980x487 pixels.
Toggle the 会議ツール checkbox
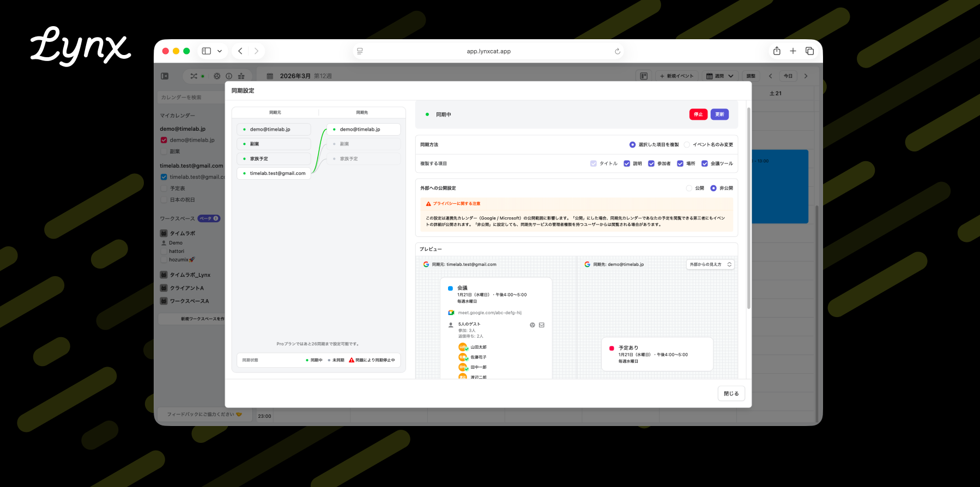[x=705, y=163]
